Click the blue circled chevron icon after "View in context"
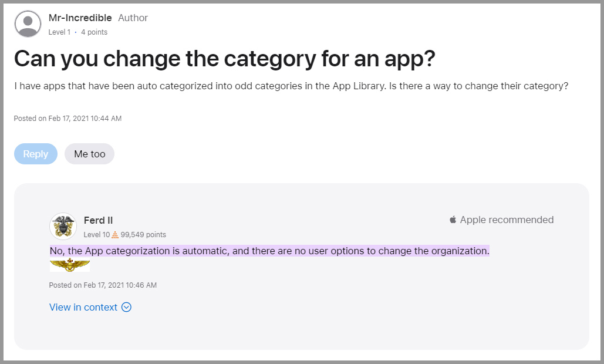Image resolution: width=604 pixels, height=364 pixels. [x=126, y=307]
